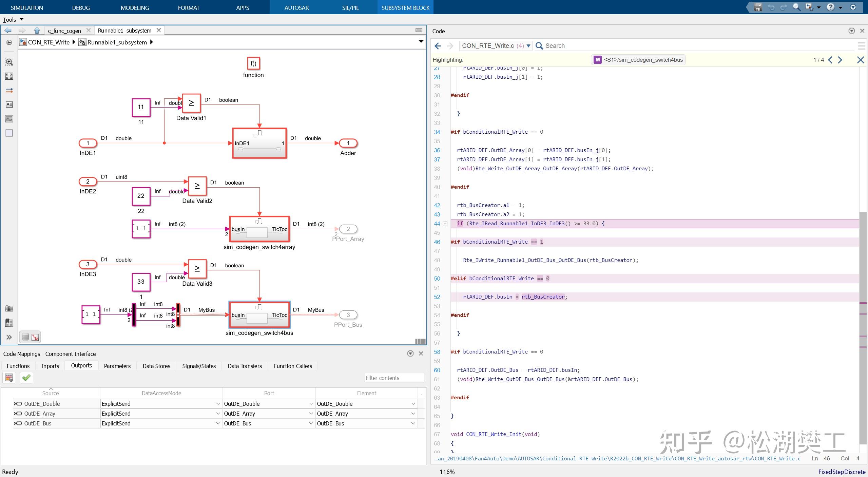Collapse the code fold at line 44
The image size is (868, 477).
(445, 224)
